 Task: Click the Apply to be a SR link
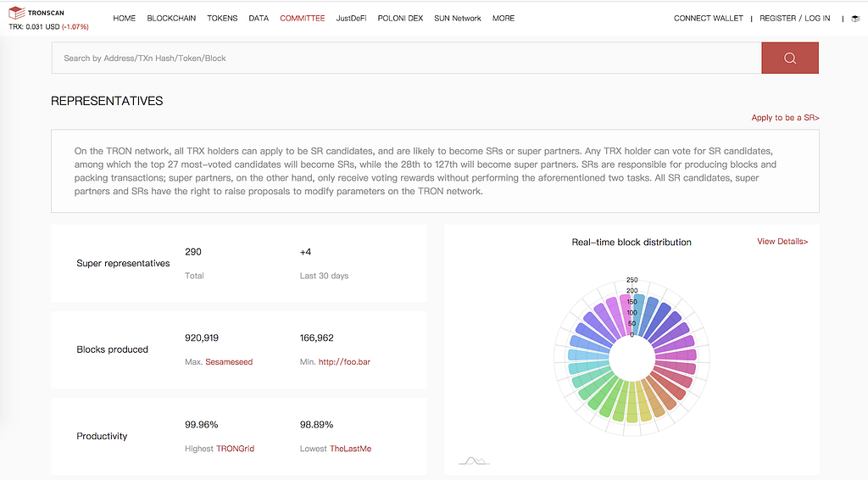tap(785, 117)
